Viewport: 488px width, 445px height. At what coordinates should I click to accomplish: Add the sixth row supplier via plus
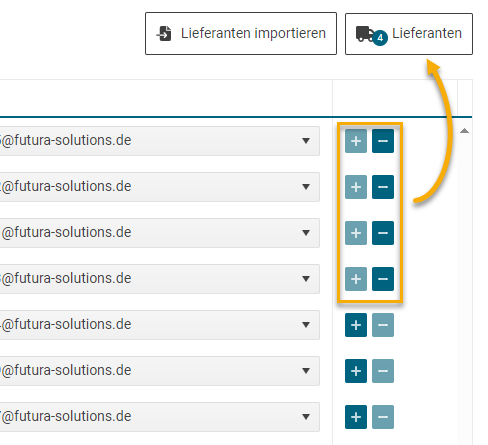pos(356,371)
